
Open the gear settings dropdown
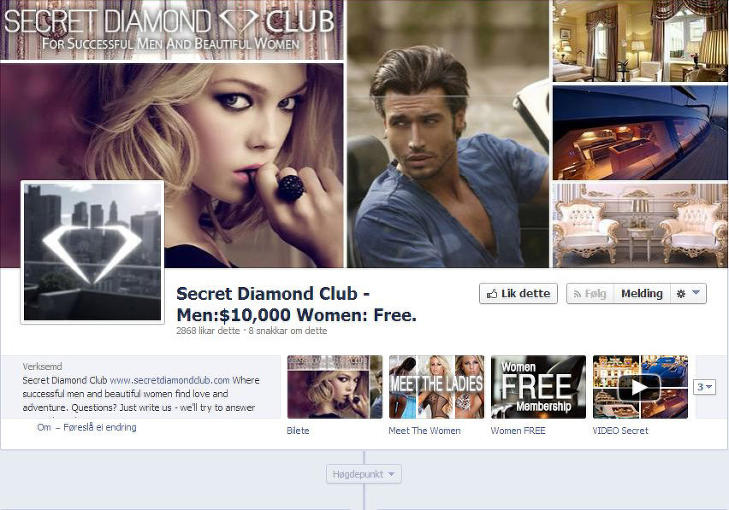[688, 294]
